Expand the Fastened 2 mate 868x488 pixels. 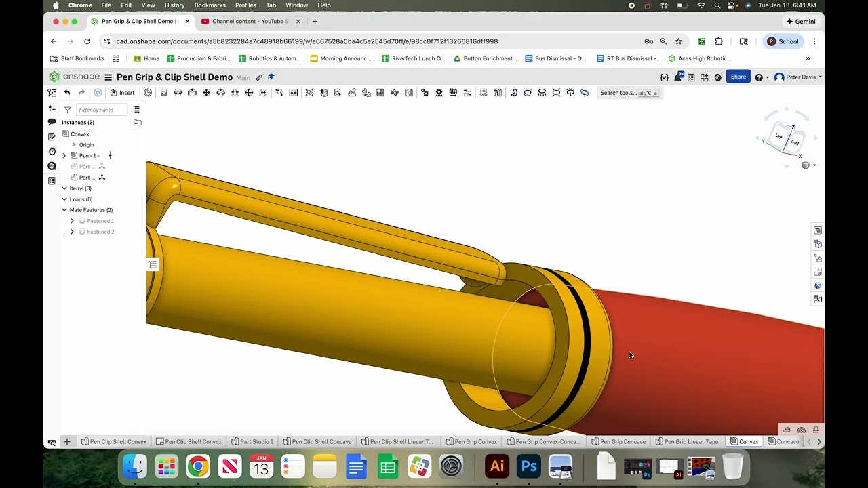(x=72, y=232)
